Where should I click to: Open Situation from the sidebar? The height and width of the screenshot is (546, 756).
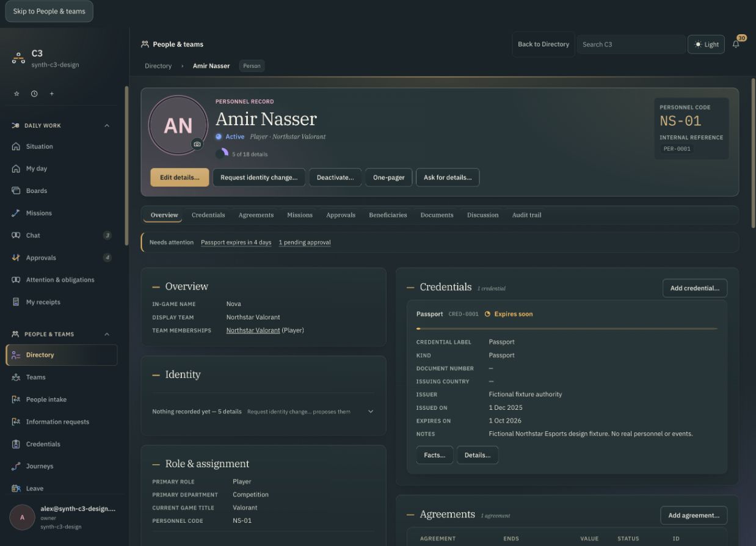point(61,147)
